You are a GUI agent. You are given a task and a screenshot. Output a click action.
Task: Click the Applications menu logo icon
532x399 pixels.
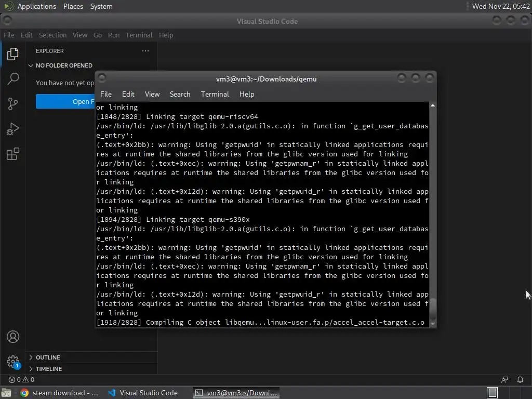click(8, 6)
